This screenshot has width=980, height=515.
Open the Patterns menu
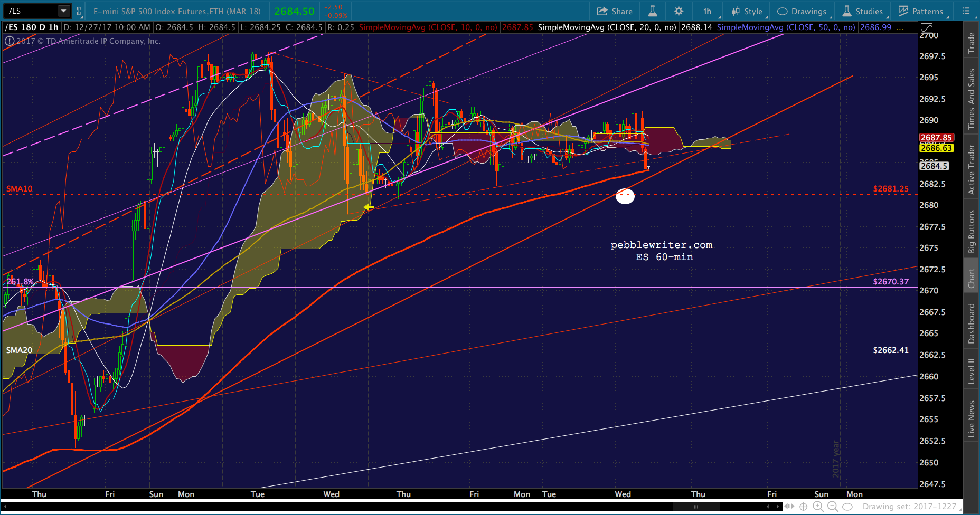921,11
